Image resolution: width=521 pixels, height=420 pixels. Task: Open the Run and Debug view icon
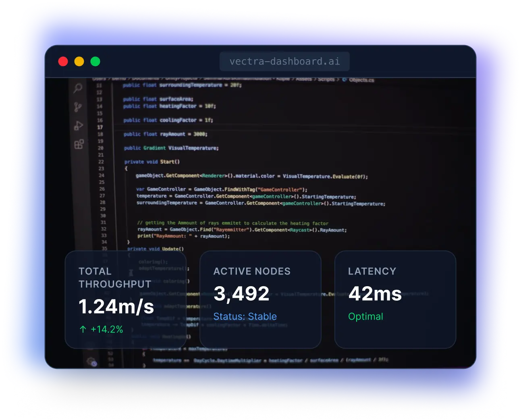pyautogui.click(x=78, y=126)
